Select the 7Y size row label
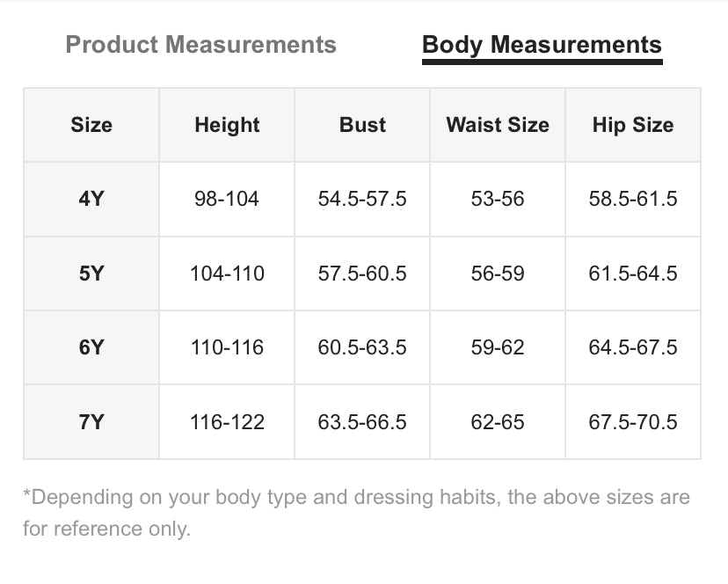Image resolution: width=728 pixels, height=584 pixels. [91, 422]
